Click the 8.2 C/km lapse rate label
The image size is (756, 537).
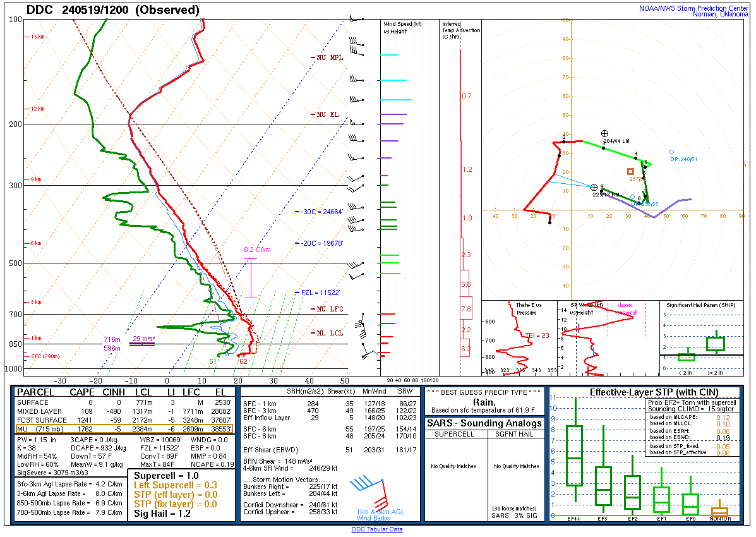point(257,250)
